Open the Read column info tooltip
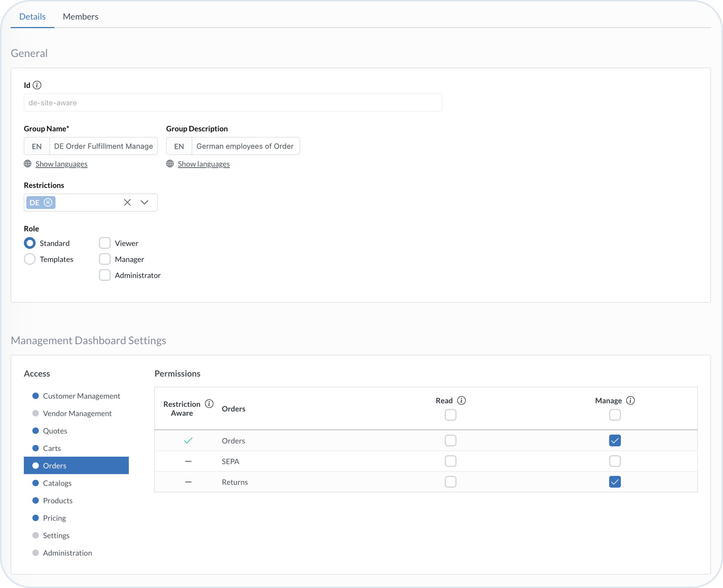 click(462, 400)
